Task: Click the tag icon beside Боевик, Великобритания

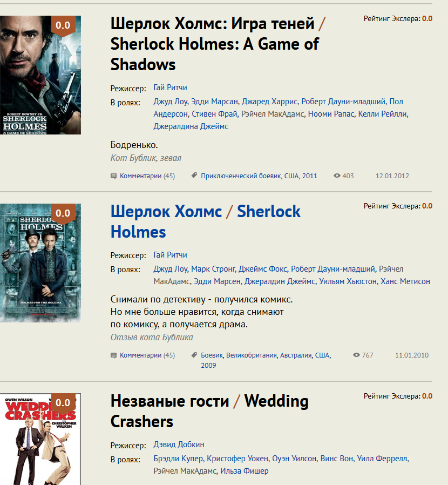Action: click(x=194, y=355)
